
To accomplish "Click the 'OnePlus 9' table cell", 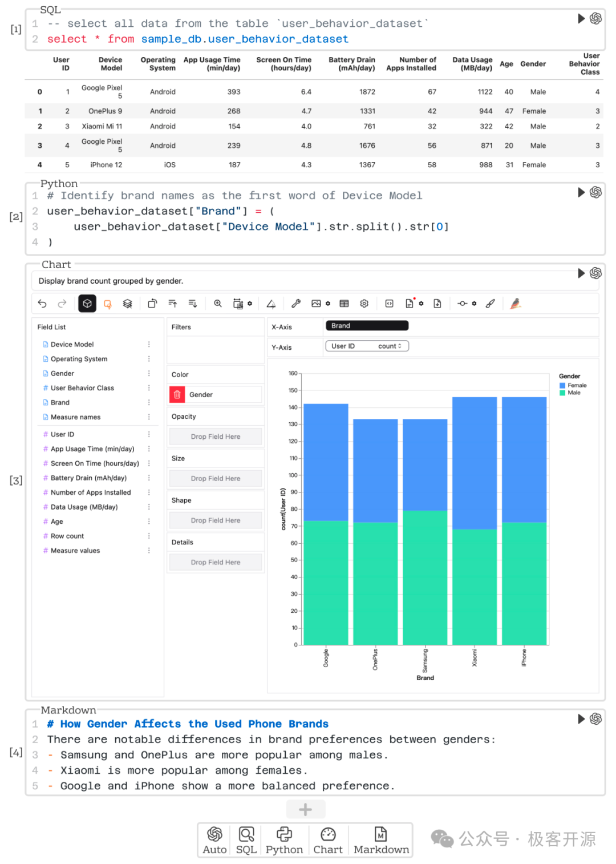I will pyautogui.click(x=106, y=111).
